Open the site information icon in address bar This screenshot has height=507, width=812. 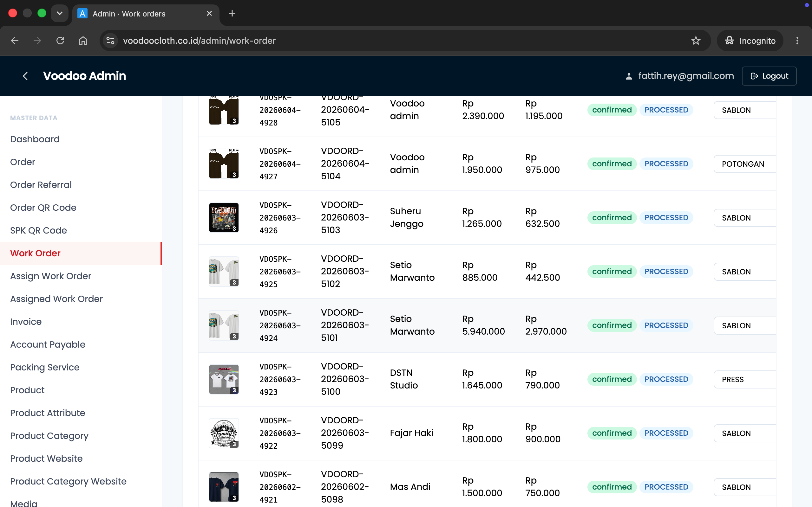point(110,41)
